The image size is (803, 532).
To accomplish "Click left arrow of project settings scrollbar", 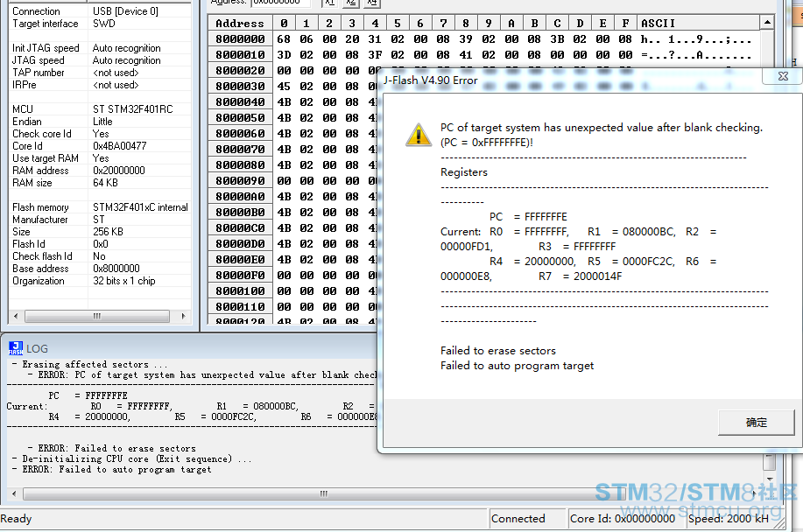I will coord(16,316).
